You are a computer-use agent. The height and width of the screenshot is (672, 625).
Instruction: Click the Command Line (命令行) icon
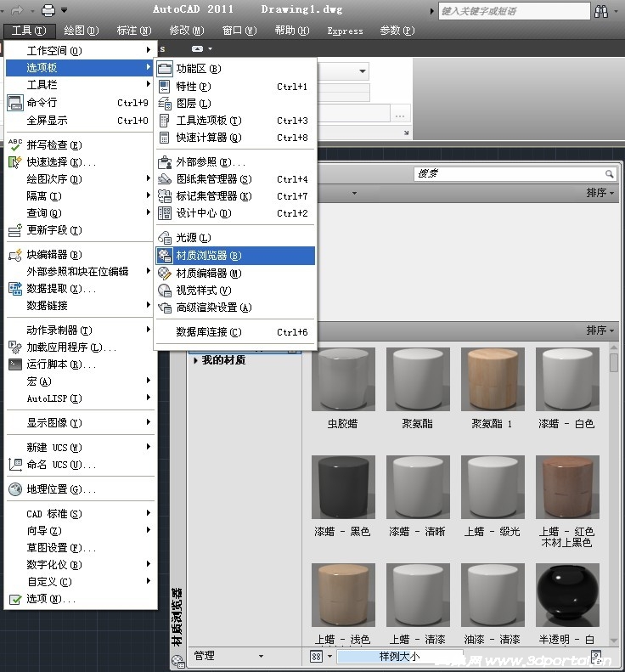[x=15, y=103]
